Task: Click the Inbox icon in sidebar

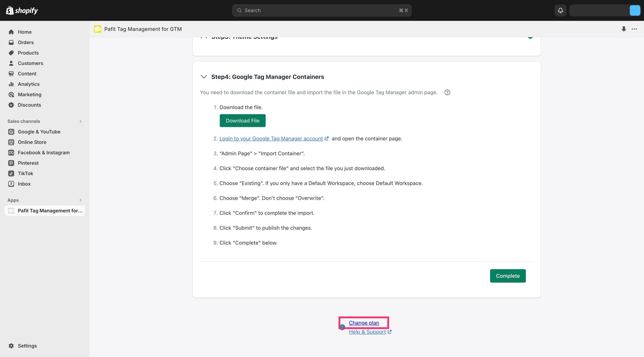Action: click(11, 184)
